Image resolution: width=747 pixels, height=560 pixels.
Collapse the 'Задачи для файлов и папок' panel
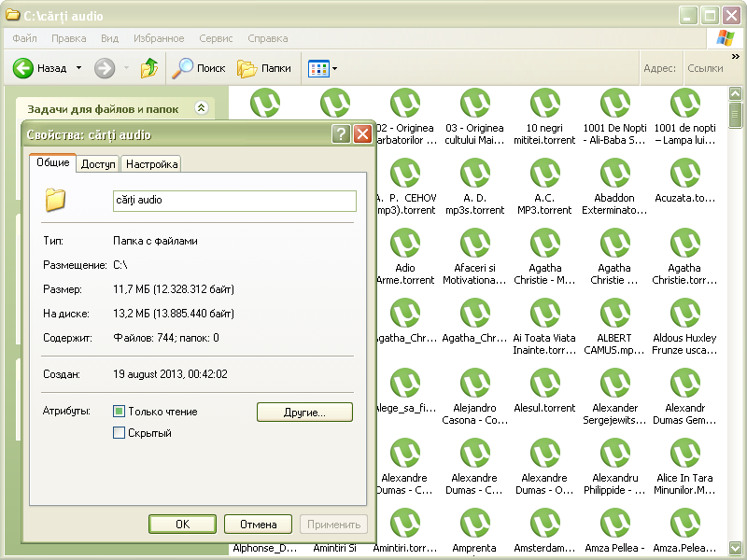[x=202, y=108]
